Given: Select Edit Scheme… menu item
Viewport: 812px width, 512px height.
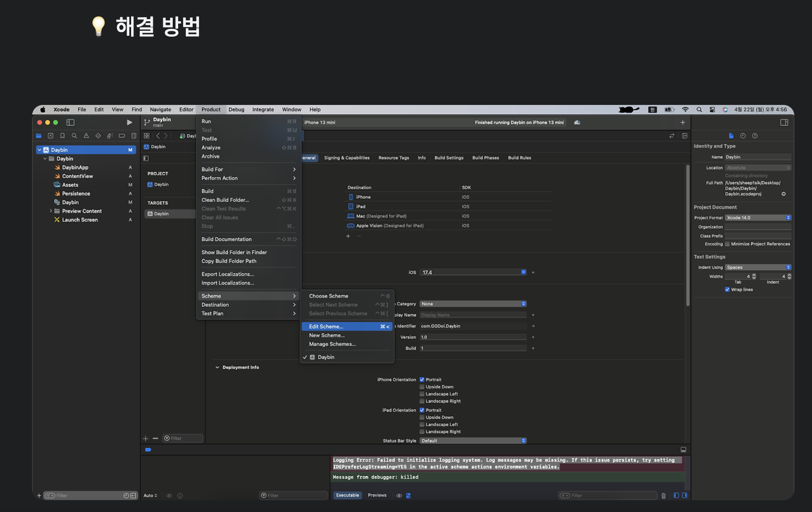Looking at the screenshot, I should (347, 327).
